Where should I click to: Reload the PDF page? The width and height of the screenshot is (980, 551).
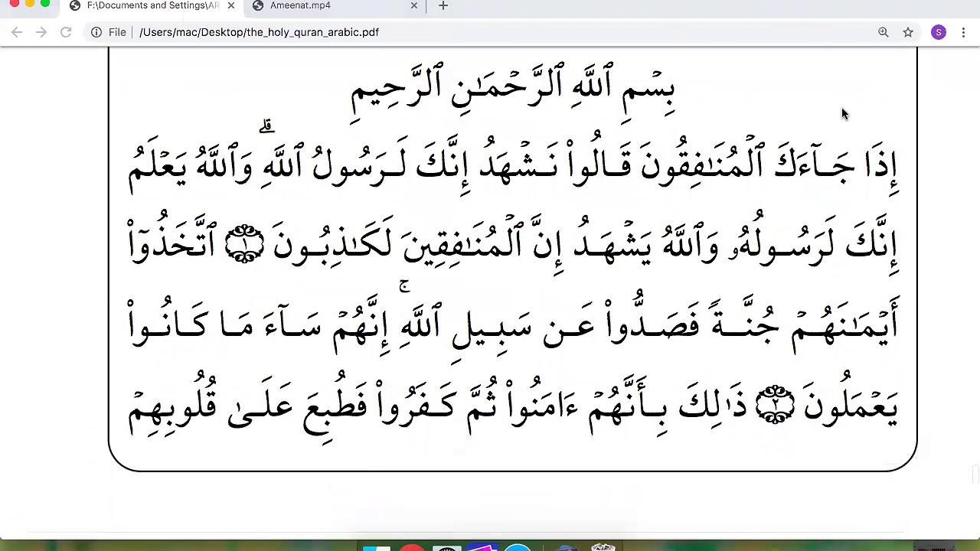tap(66, 32)
